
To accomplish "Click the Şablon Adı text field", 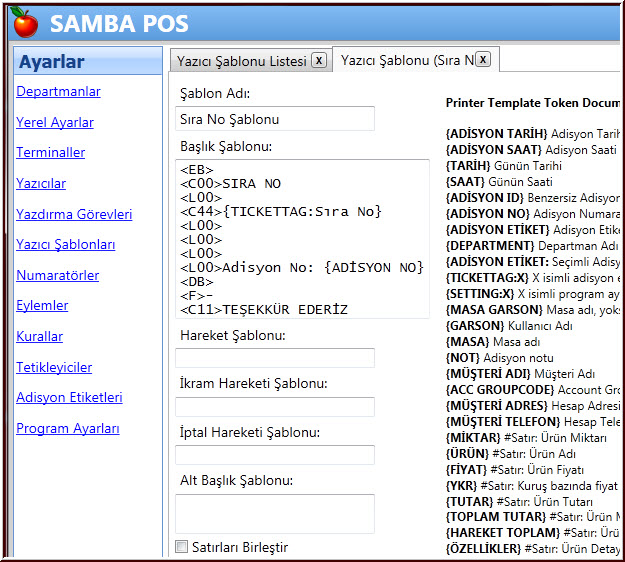I will click(x=275, y=119).
